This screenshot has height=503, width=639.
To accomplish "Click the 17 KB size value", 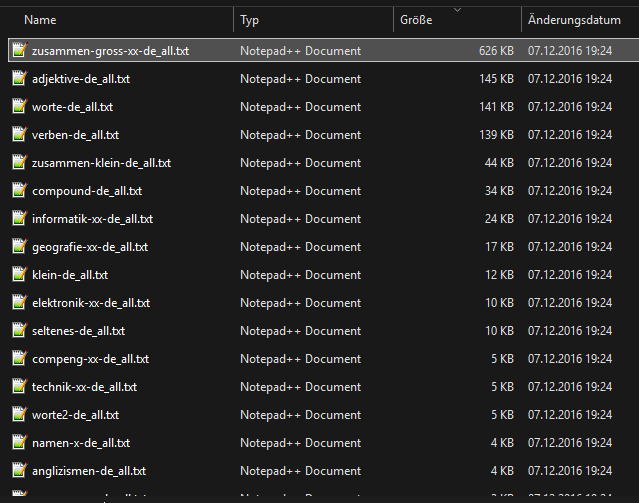I will pyautogui.click(x=499, y=247).
